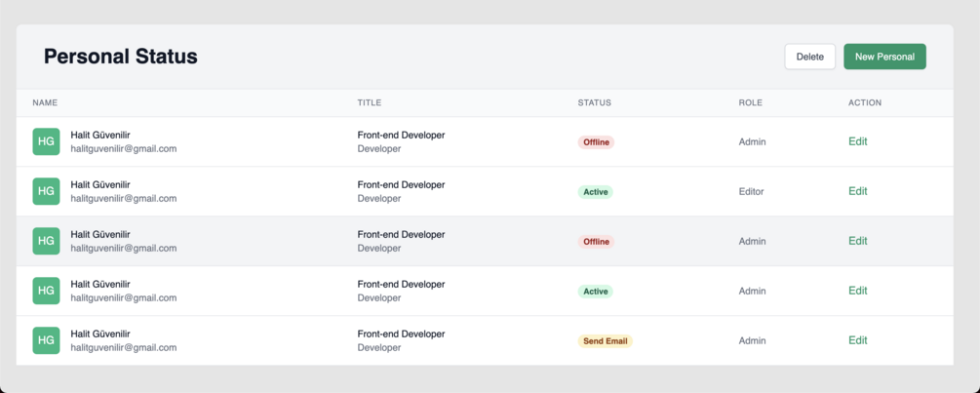Click Edit for the first row's Admin user

(x=857, y=141)
